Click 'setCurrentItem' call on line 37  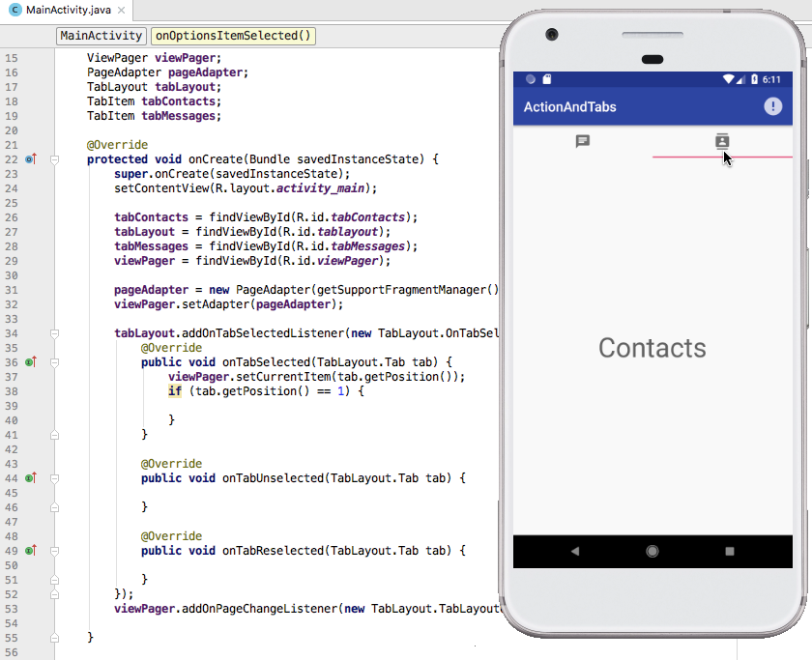[x=283, y=376]
